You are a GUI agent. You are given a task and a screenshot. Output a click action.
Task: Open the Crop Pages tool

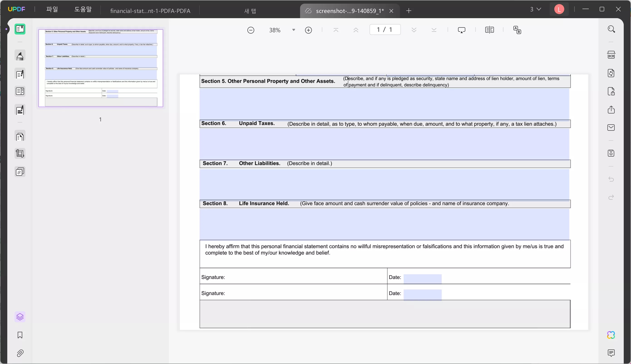(x=20, y=153)
